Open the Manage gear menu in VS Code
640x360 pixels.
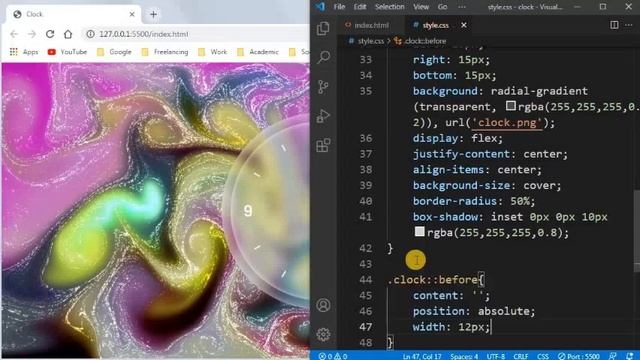click(323, 334)
